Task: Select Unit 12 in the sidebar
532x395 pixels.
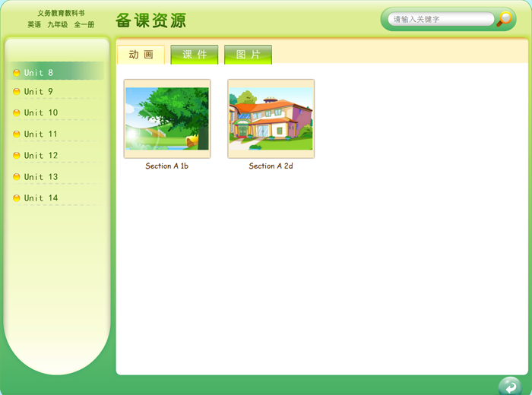Action: click(57, 155)
